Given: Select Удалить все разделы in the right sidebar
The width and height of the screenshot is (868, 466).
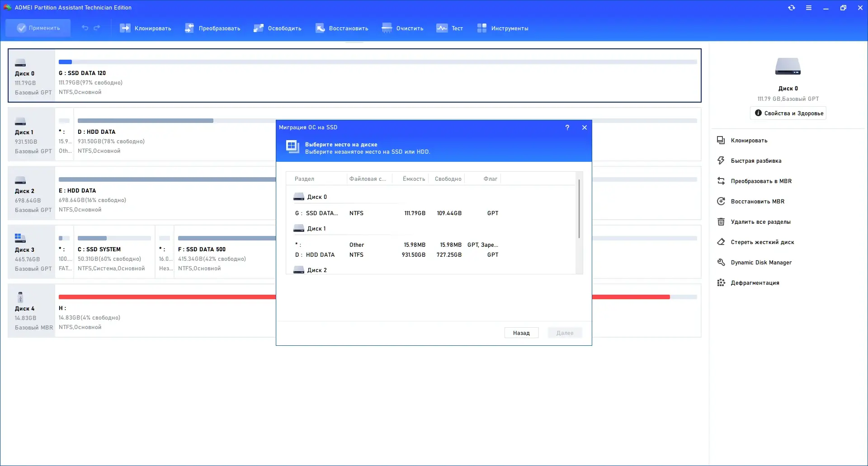Looking at the screenshot, I should point(761,221).
